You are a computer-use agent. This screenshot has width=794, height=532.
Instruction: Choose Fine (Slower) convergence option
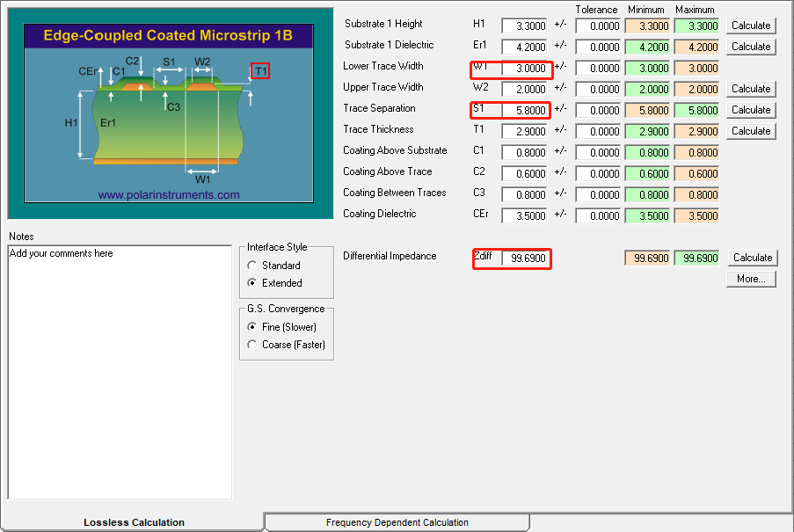click(x=253, y=327)
